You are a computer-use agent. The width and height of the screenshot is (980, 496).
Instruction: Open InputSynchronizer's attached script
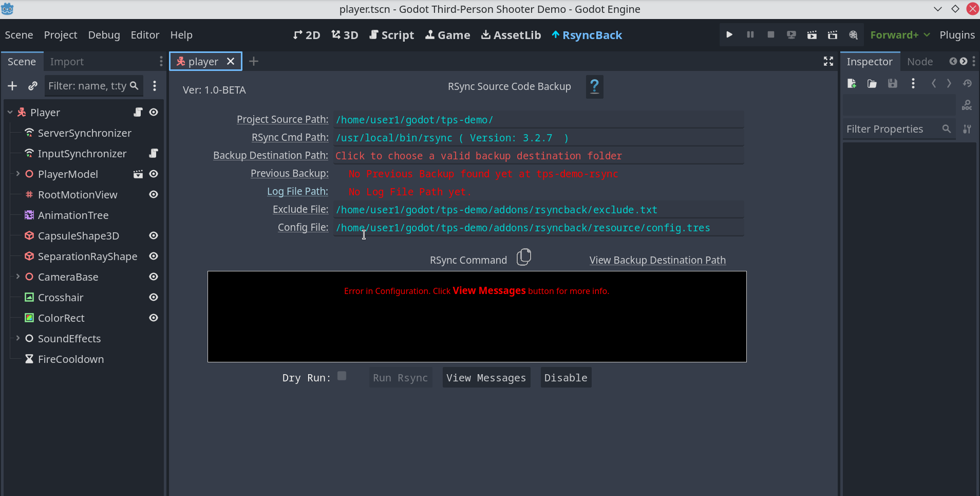[154, 153]
